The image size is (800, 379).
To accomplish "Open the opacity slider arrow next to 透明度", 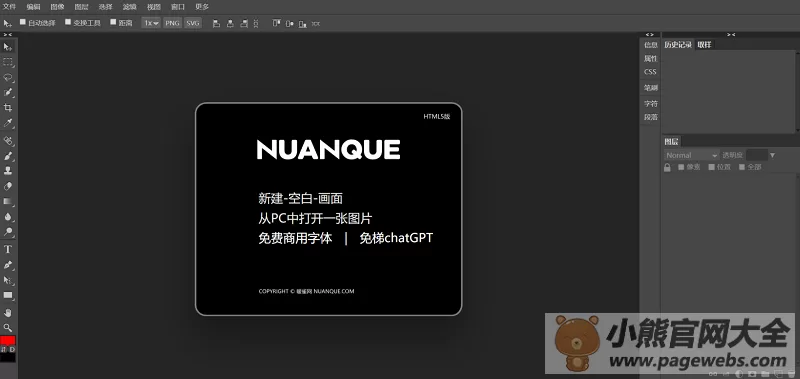I will (772, 155).
